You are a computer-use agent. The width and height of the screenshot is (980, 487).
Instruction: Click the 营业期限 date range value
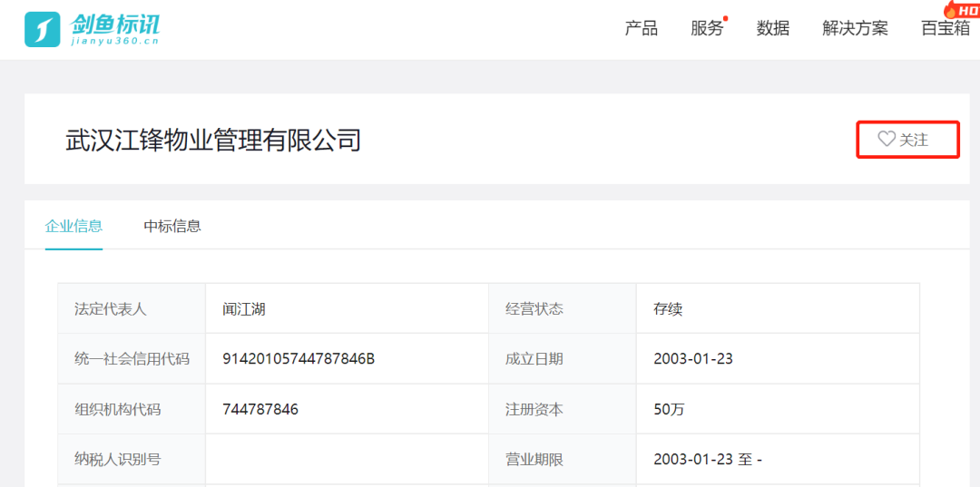click(707, 459)
